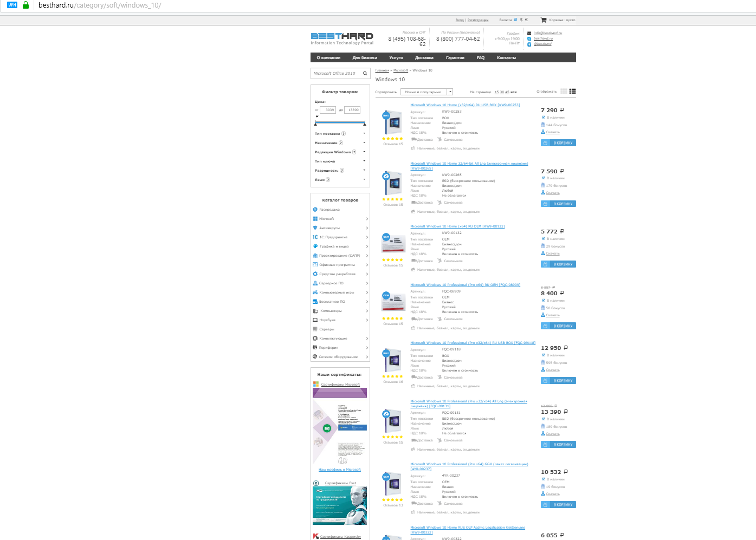Click the Средства разработки gear icon
The width and height of the screenshot is (756, 540).
[315, 274]
